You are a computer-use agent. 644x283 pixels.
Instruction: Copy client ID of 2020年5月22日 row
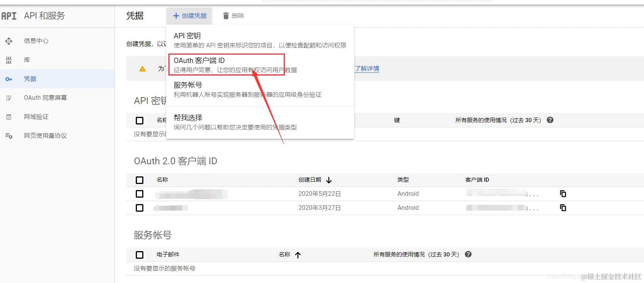(x=563, y=193)
